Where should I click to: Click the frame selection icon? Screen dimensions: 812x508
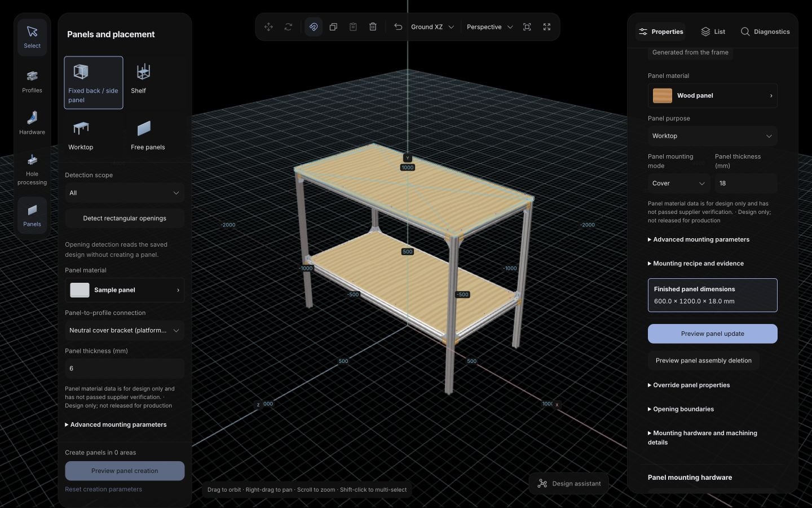(x=527, y=27)
